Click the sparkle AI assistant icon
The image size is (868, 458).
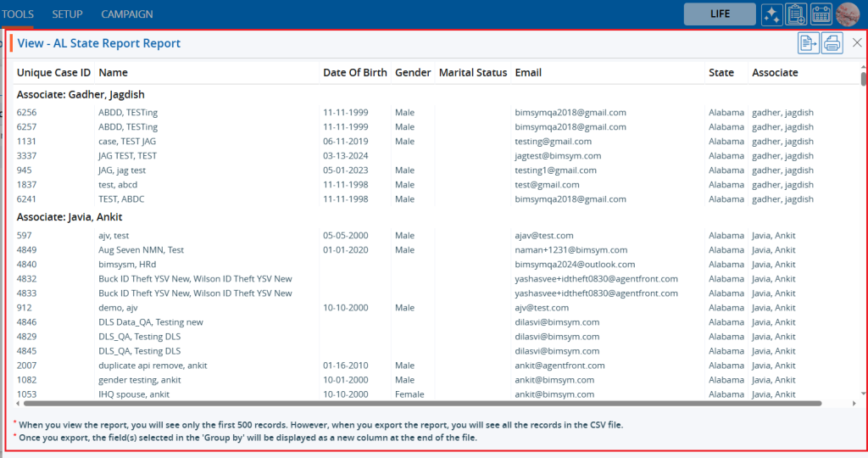pyautogui.click(x=771, y=14)
